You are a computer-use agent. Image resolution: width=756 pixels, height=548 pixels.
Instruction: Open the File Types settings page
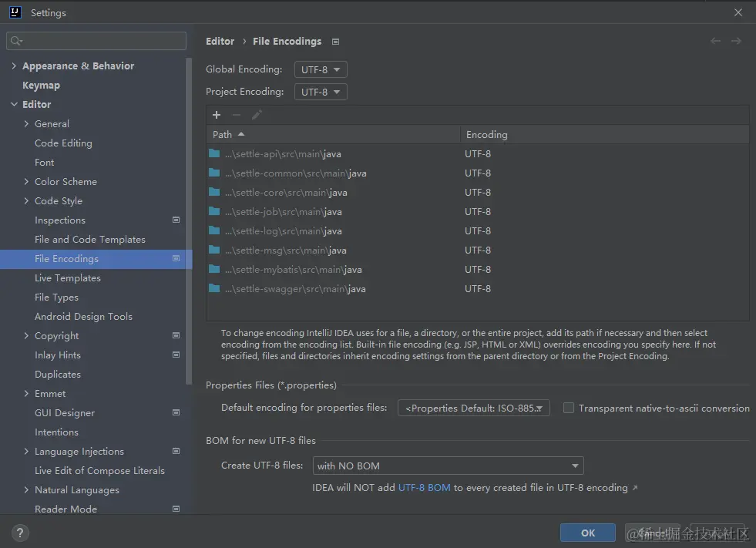click(56, 298)
